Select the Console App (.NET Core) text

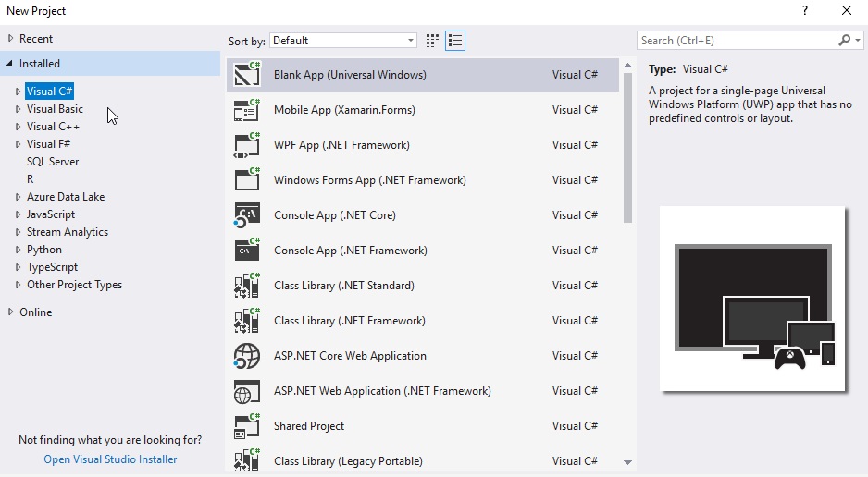click(x=335, y=215)
